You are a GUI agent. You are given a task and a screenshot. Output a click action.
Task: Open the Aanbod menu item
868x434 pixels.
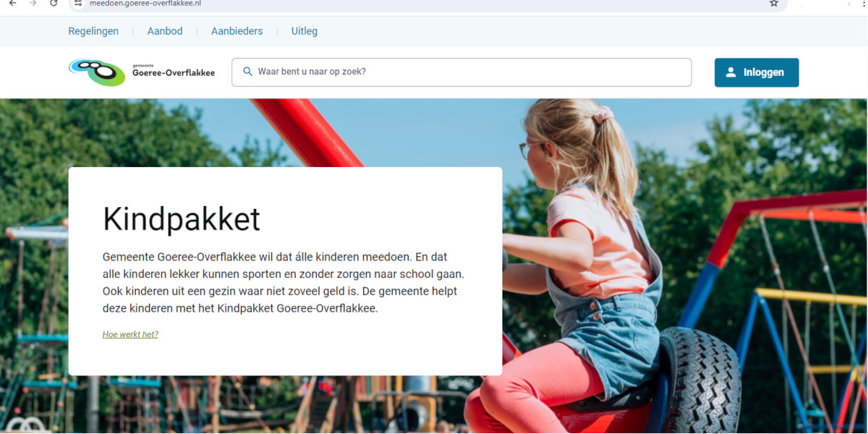coord(165,31)
